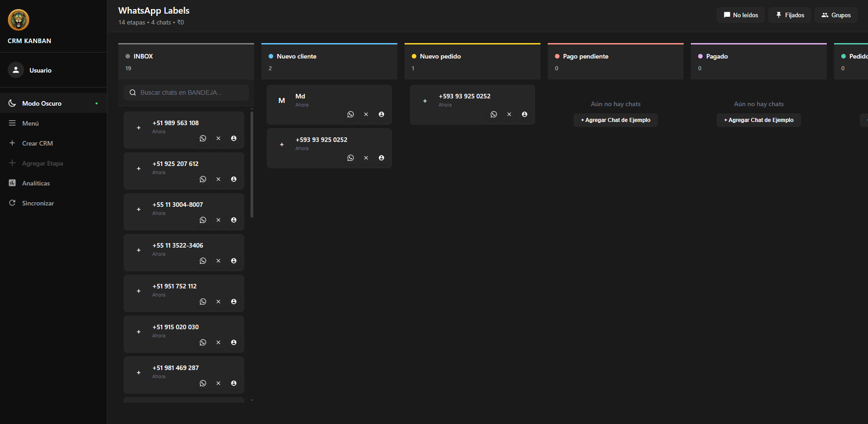Open contact profile icon in Nuevo pedido card
This screenshot has height=424, width=868.
525,114
